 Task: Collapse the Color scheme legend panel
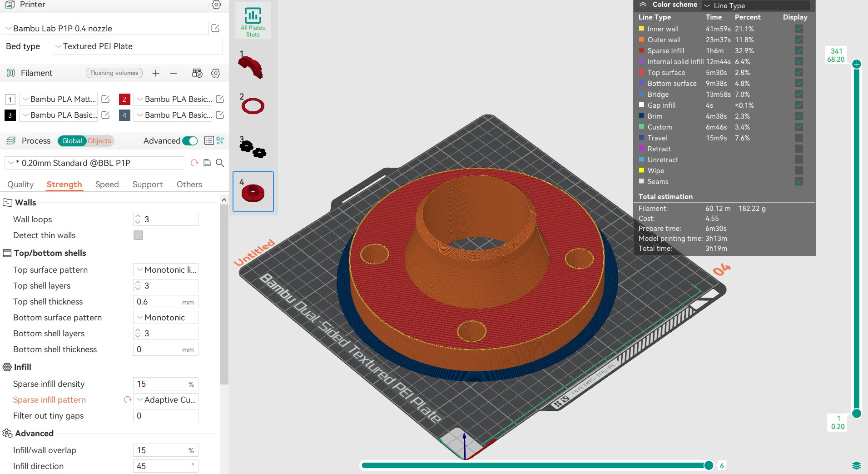643,5
